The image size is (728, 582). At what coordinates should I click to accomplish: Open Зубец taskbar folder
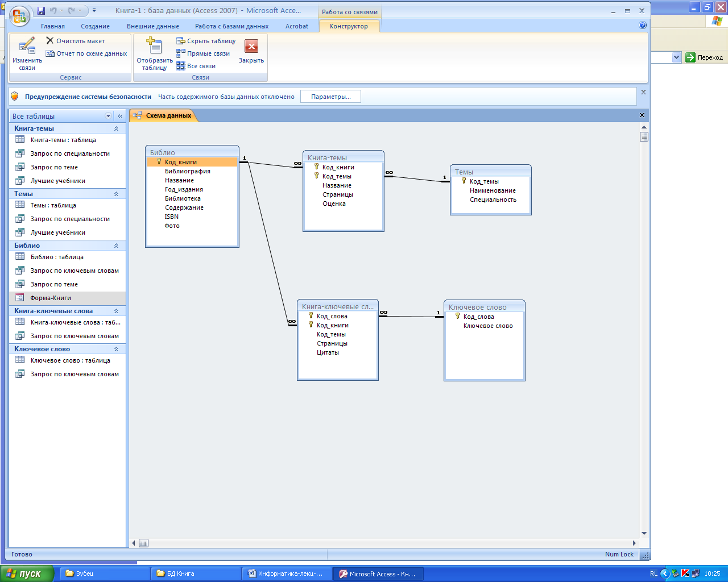[105, 573]
